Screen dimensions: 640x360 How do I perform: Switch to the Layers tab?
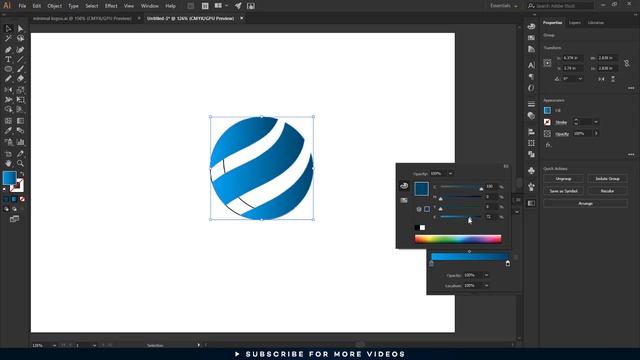[574, 23]
